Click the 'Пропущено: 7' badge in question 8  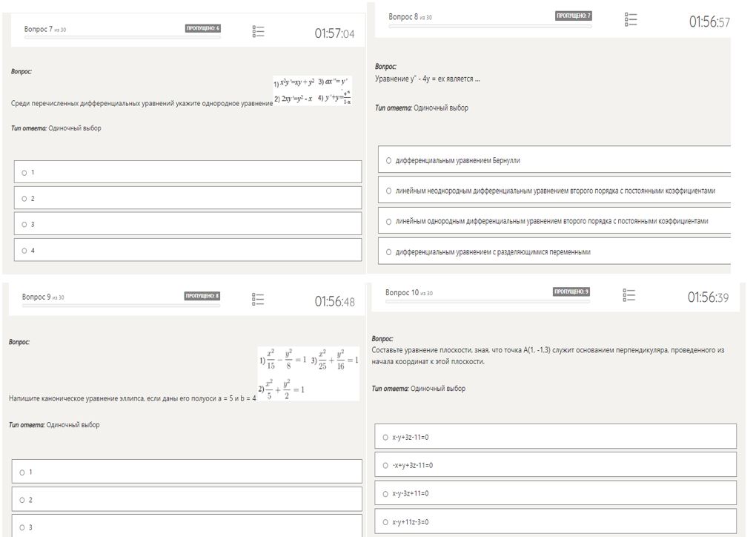tap(573, 16)
